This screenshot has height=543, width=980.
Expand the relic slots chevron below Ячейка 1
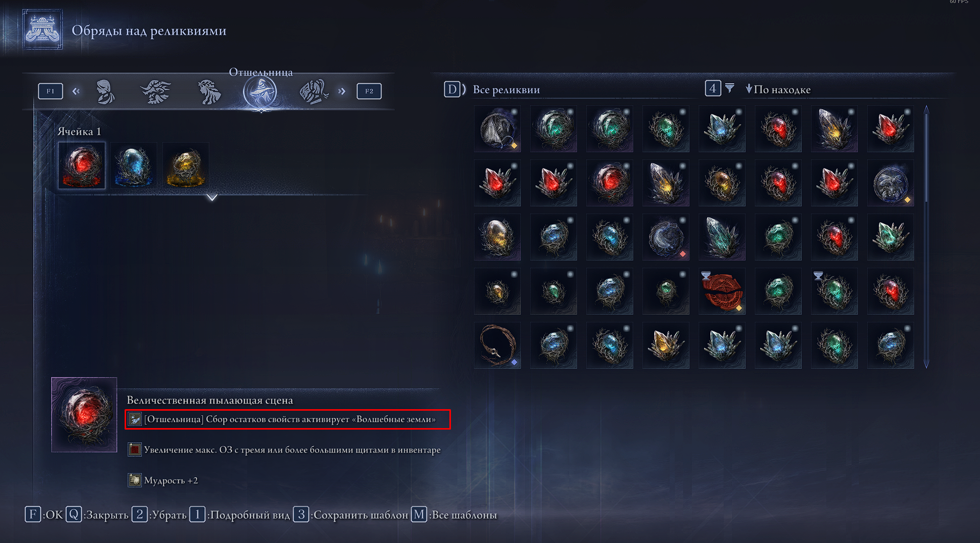(212, 197)
